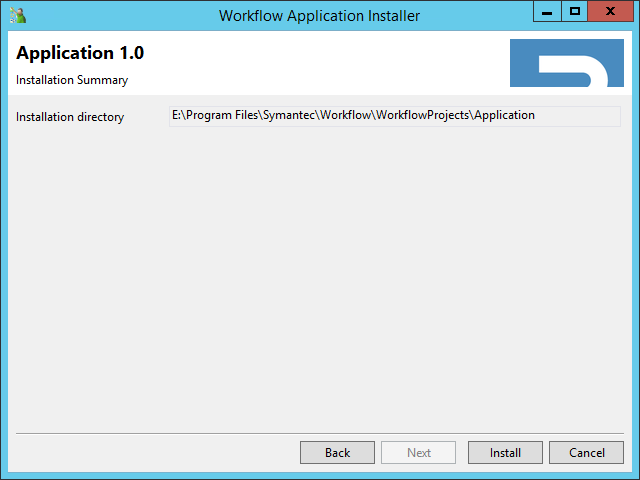Minimize the Workflow Application Installer window
This screenshot has height=480, width=640.
pos(547,11)
